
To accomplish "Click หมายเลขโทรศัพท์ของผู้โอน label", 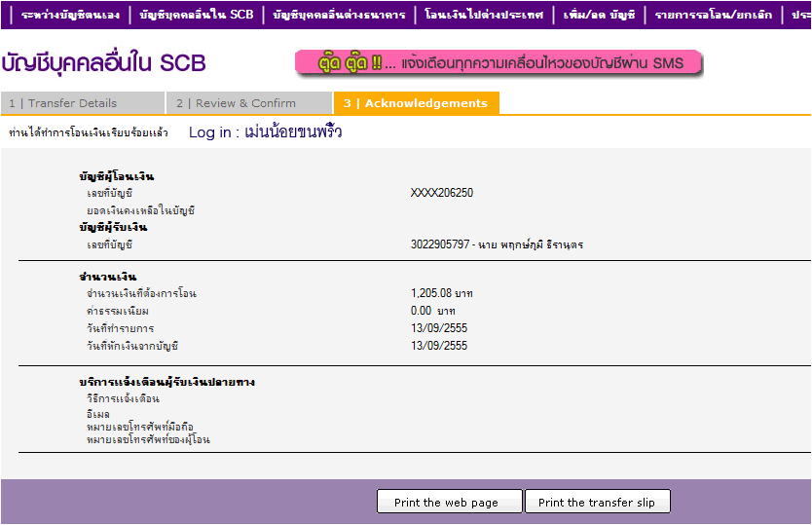I will coord(149,439).
